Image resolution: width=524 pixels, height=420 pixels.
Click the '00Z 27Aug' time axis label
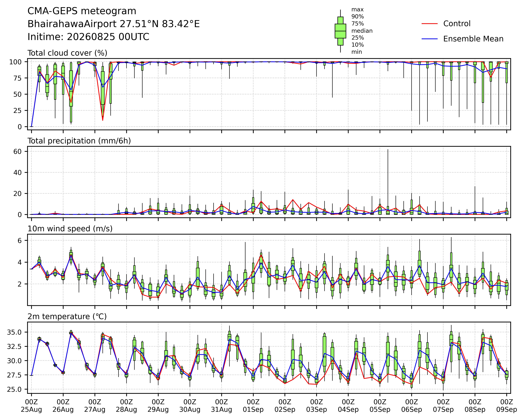pos(95,406)
